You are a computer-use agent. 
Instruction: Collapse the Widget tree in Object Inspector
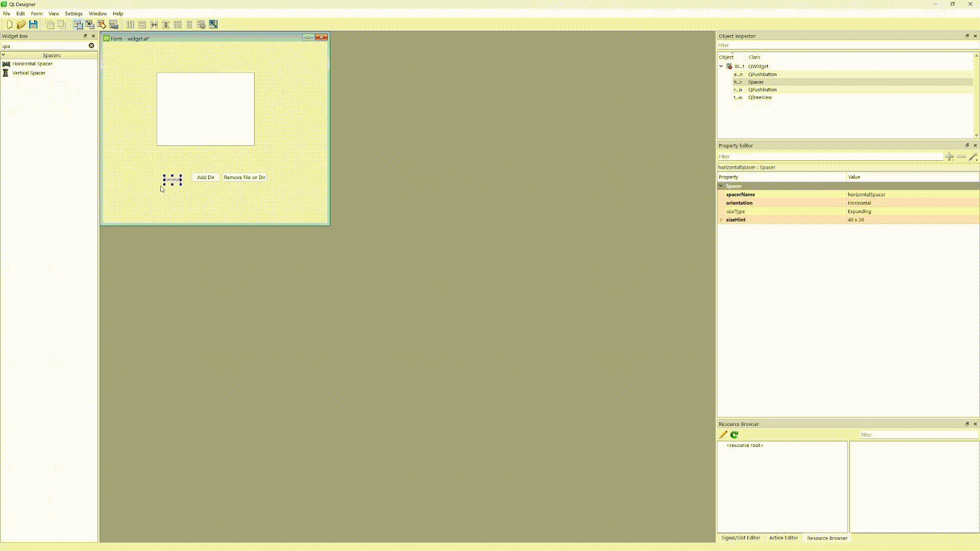point(721,66)
